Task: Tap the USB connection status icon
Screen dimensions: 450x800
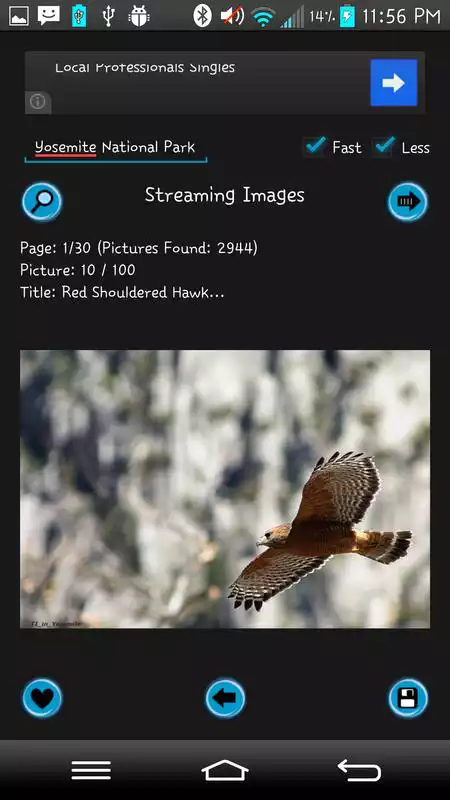Action: click(x=107, y=16)
